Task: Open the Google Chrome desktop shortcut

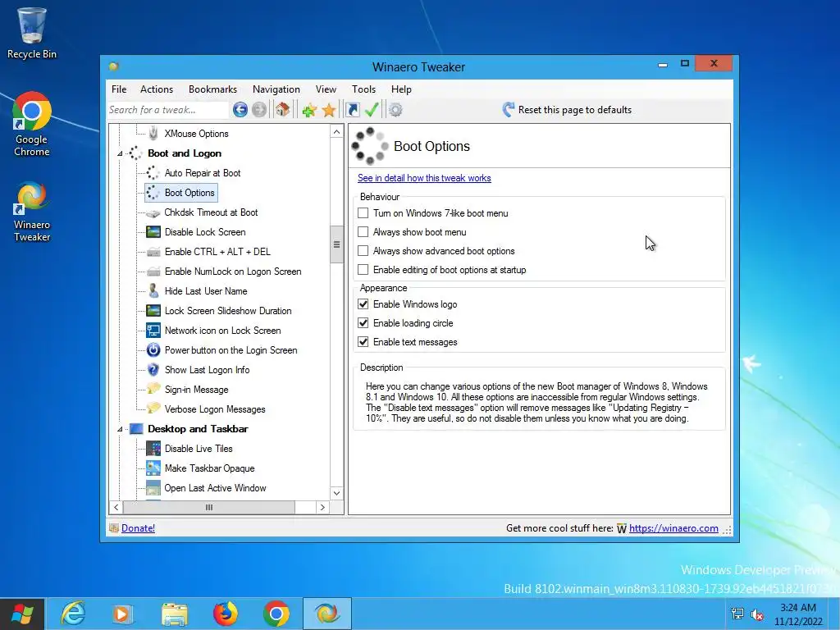Action: 32,124
